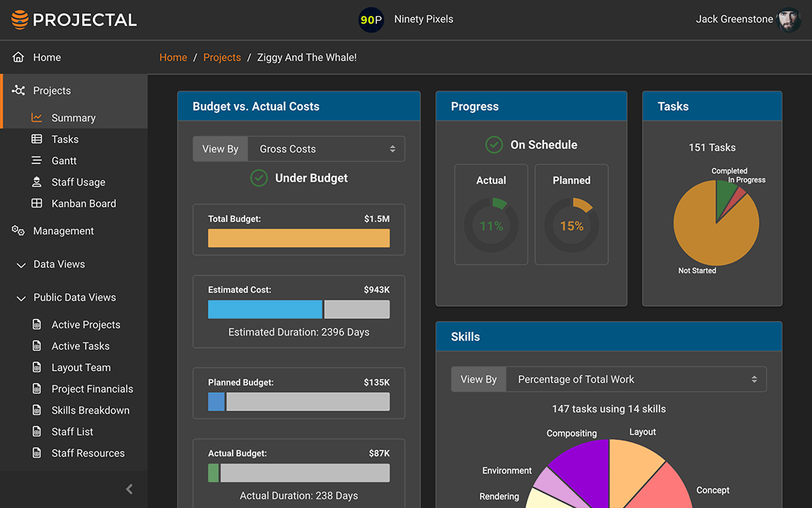Click the Estimated Duration: 2396 Days text
The image size is (812, 508).
pyautogui.click(x=299, y=332)
